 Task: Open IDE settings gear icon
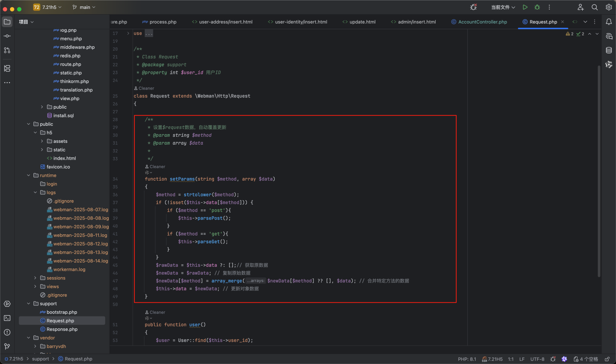pos(609,7)
